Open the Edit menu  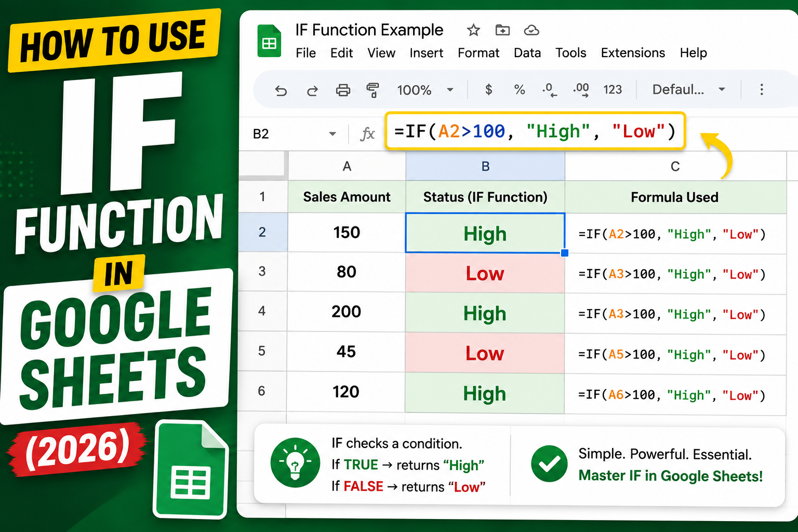[x=341, y=53]
